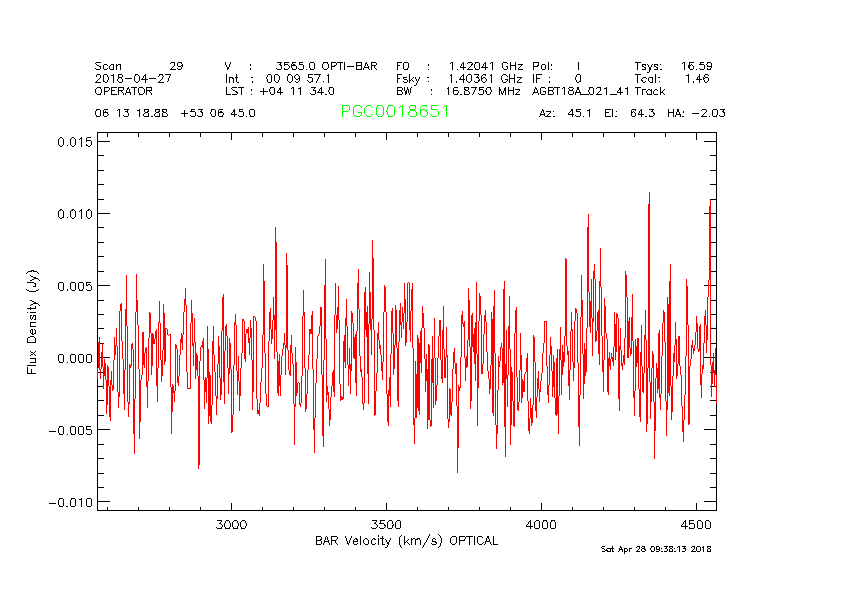Select the Scan 29 header label
This screenshot has height=595, width=842.
click(x=139, y=66)
